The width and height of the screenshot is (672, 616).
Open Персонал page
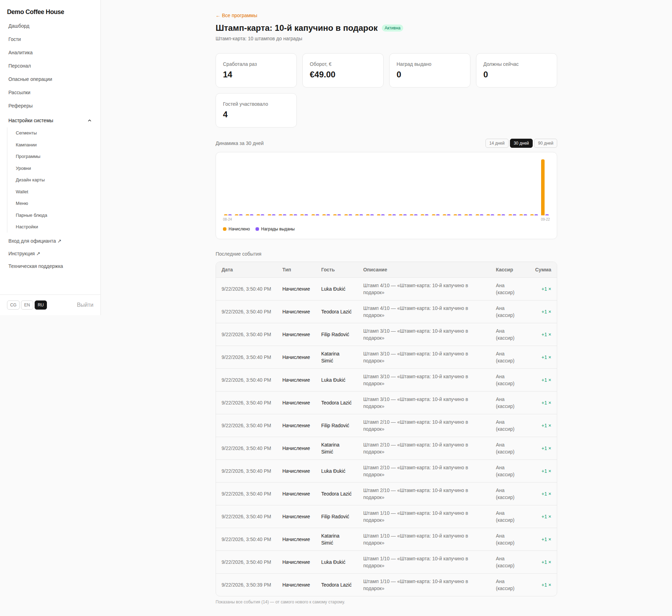(x=20, y=66)
